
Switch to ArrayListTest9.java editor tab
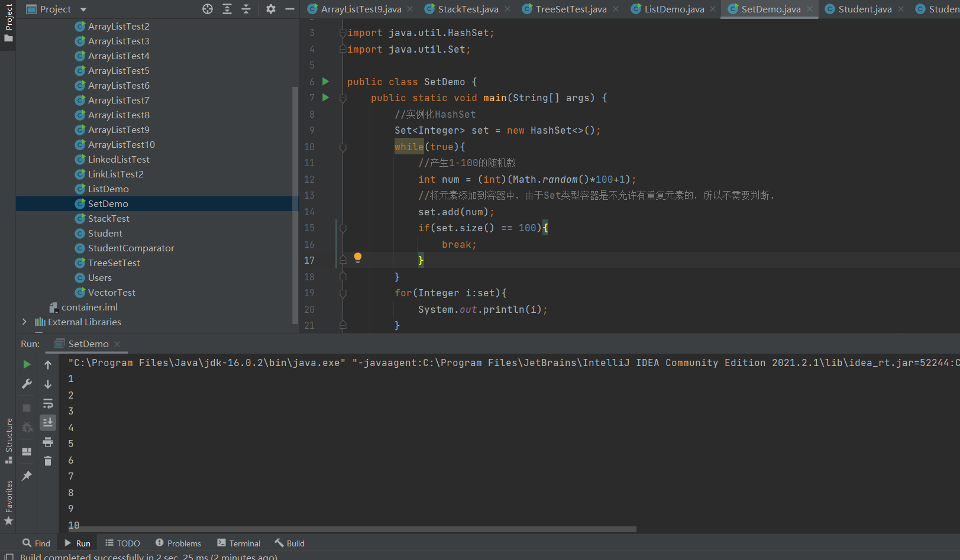point(361,9)
